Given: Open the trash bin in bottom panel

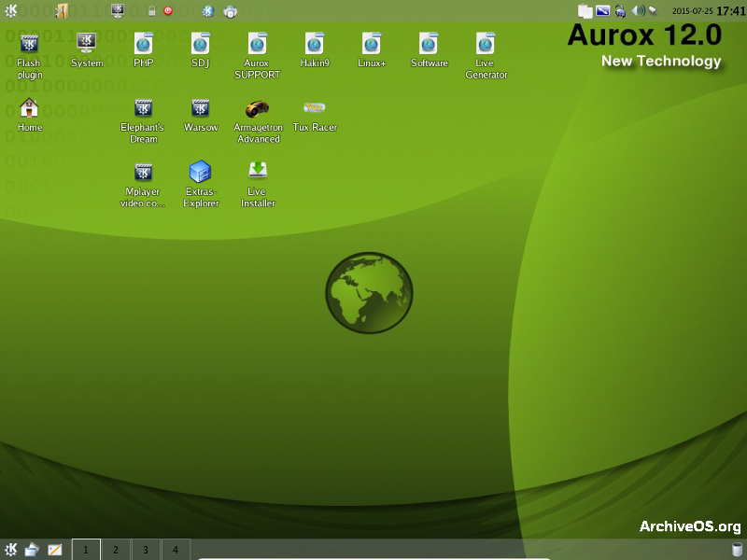Looking at the screenshot, I should pyautogui.click(x=737, y=550).
